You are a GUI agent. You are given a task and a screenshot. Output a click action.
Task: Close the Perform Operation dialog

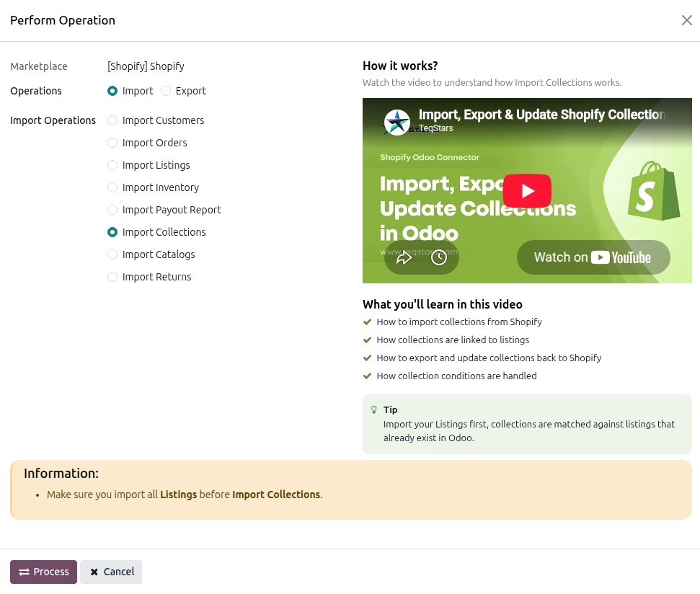tap(686, 20)
